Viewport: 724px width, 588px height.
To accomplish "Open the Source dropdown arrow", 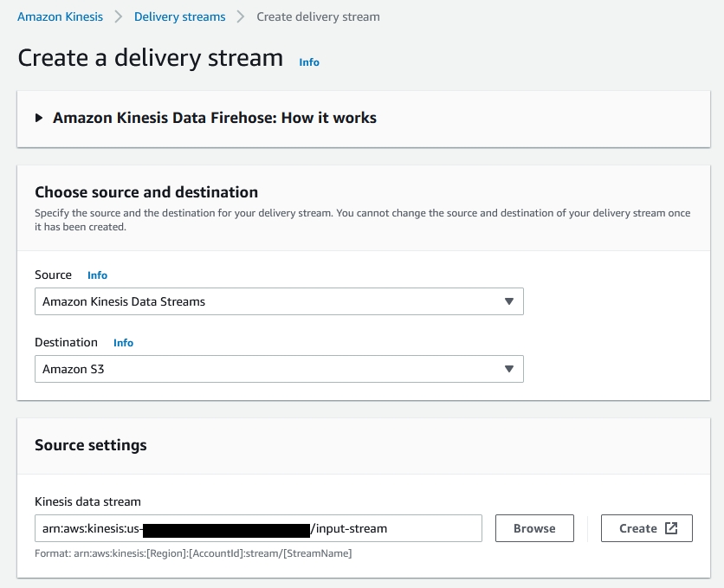I will click(508, 301).
